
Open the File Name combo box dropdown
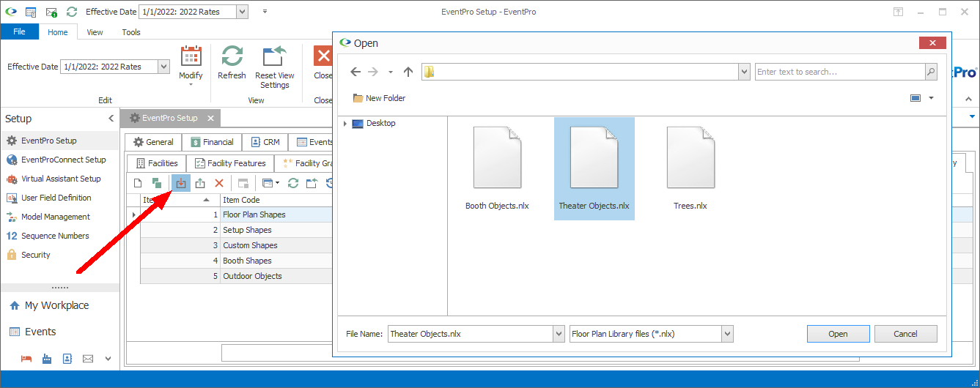pyautogui.click(x=559, y=334)
